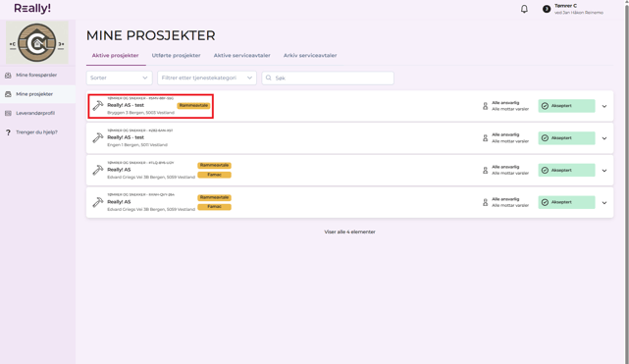Click the person icon on #TLQ row
629x364 pixels.
pyautogui.click(x=485, y=170)
